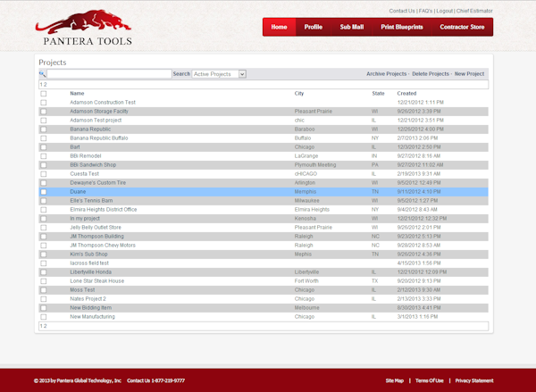Click the Logout link

pyautogui.click(x=445, y=11)
